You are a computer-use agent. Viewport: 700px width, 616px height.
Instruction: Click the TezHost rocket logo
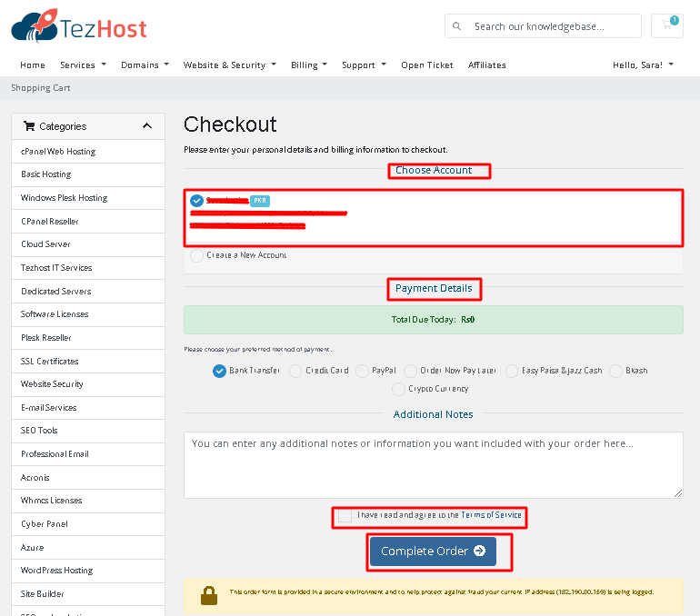point(35,25)
